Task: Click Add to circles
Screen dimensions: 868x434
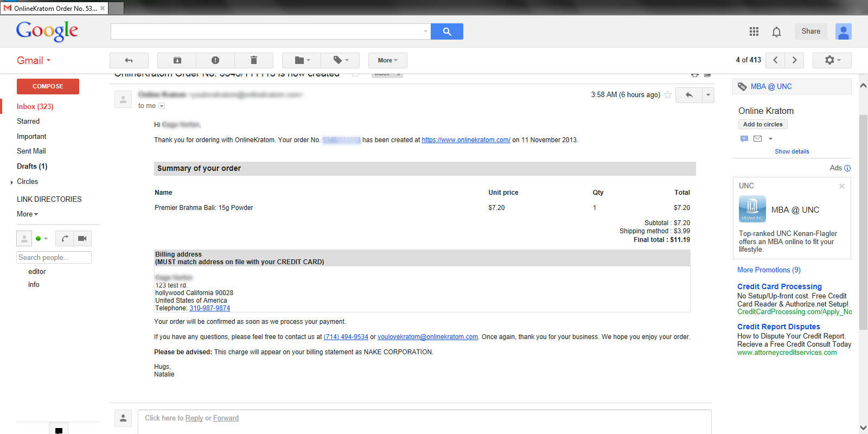Action: (x=763, y=125)
